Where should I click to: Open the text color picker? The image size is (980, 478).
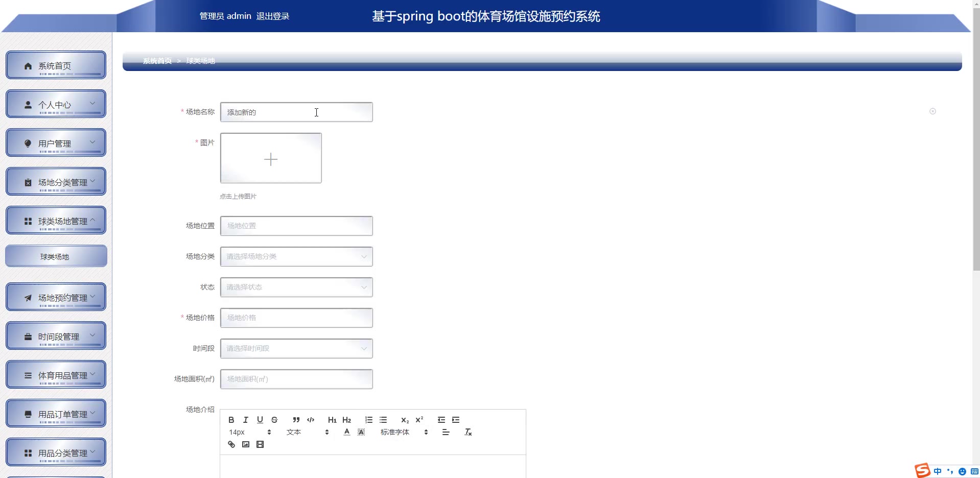click(347, 432)
